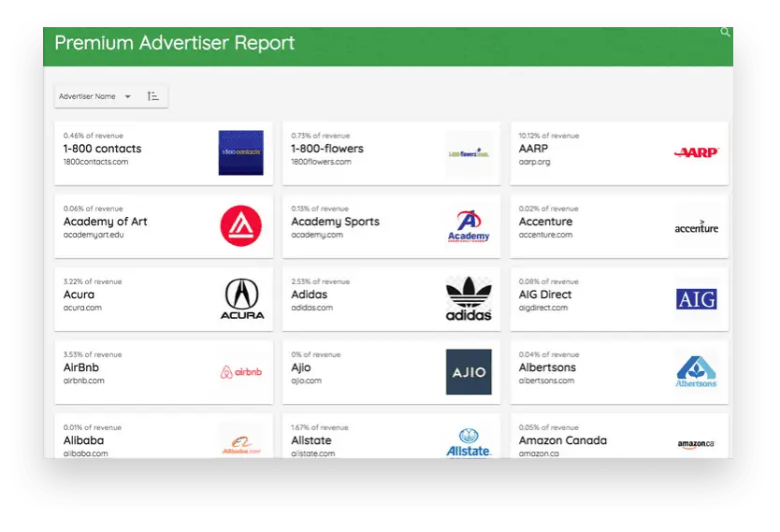The image size is (780, 532).
Task: Click the Amazon Canada card title
Action: point(563,440)
